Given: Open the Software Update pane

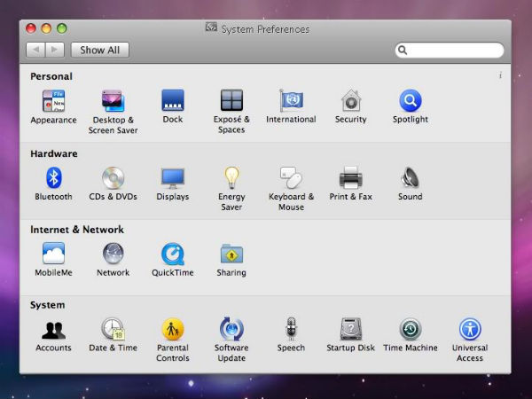Looking at the screenshot, I should (231, 330).
